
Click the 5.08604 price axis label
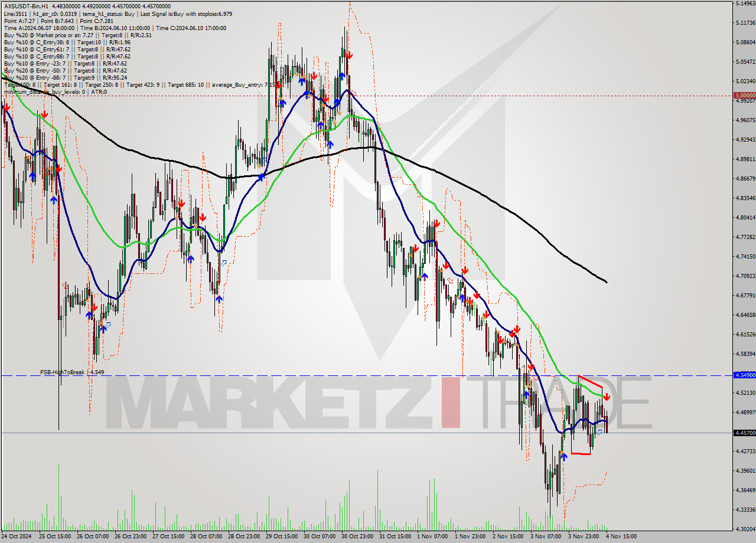[x=745, y=42]
